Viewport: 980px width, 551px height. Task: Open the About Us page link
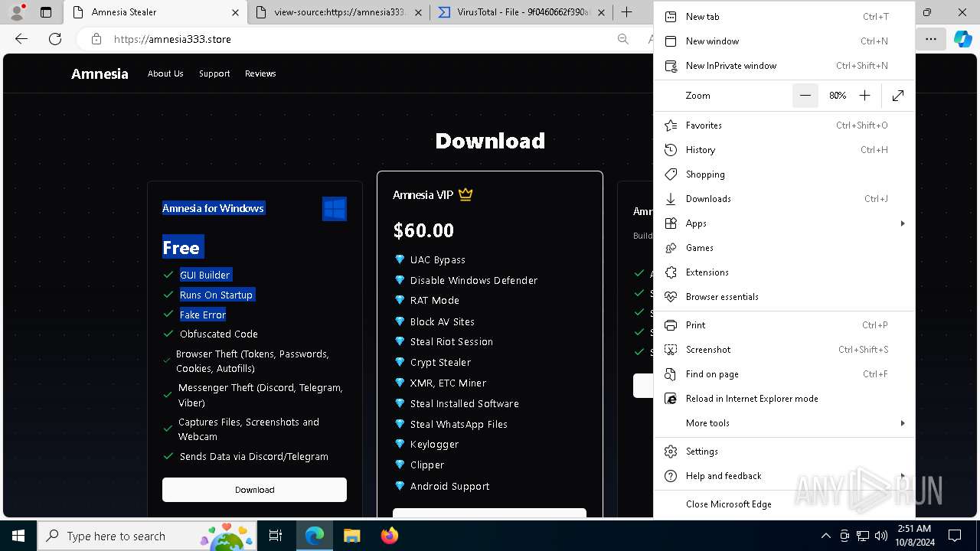coord(165,73)
